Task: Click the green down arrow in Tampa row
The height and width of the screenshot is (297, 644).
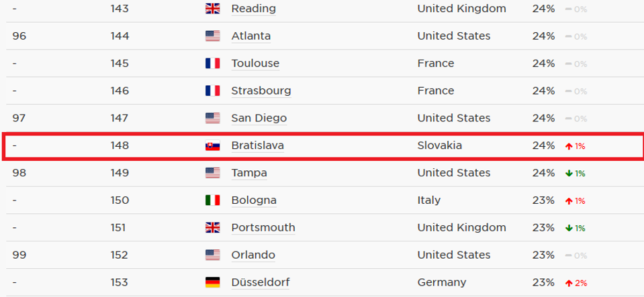Action: point(569,173)
